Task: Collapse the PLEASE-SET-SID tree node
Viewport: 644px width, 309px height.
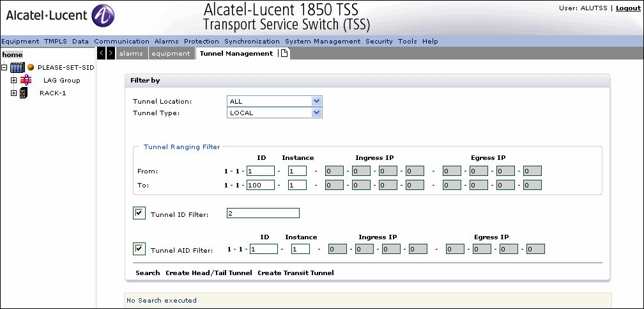Action: pyautogui.click(x=4, y=67)
